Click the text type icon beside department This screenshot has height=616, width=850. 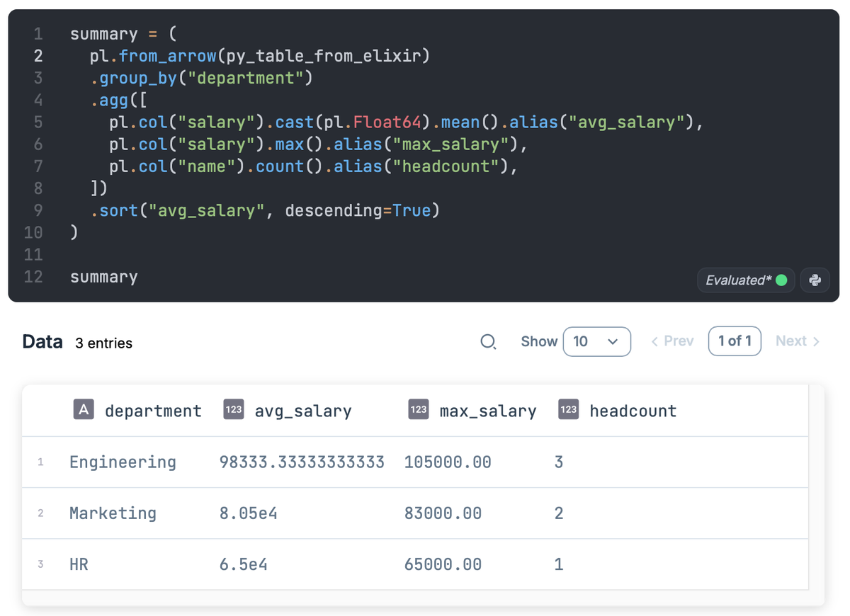pyautogui.click(x=84, y=409)
